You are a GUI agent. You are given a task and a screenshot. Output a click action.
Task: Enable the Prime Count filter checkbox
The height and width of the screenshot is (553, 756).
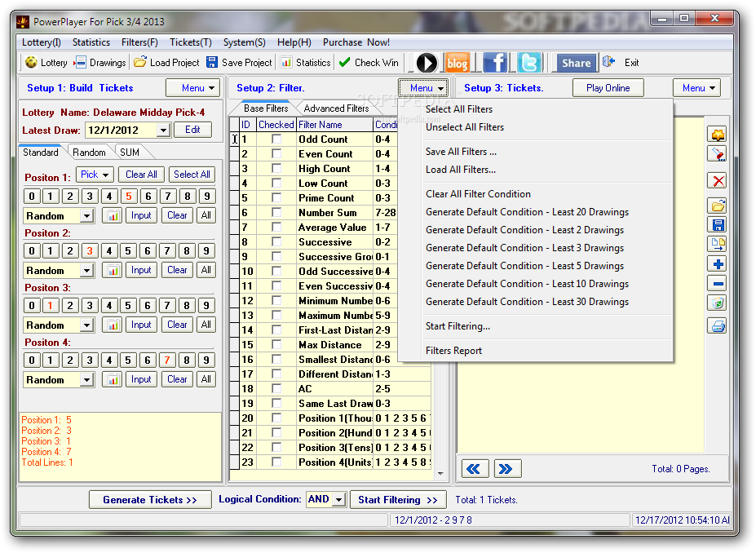(276, 198)
